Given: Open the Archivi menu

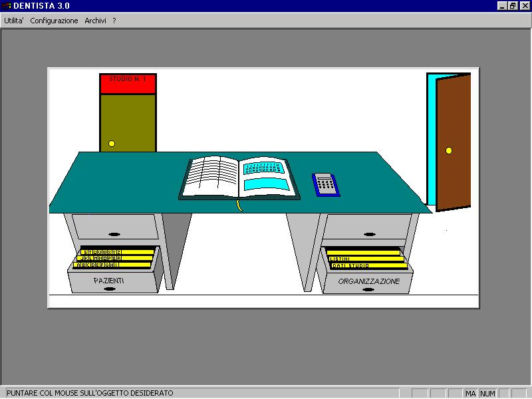Looking at the screenshot, I should 95,21.
